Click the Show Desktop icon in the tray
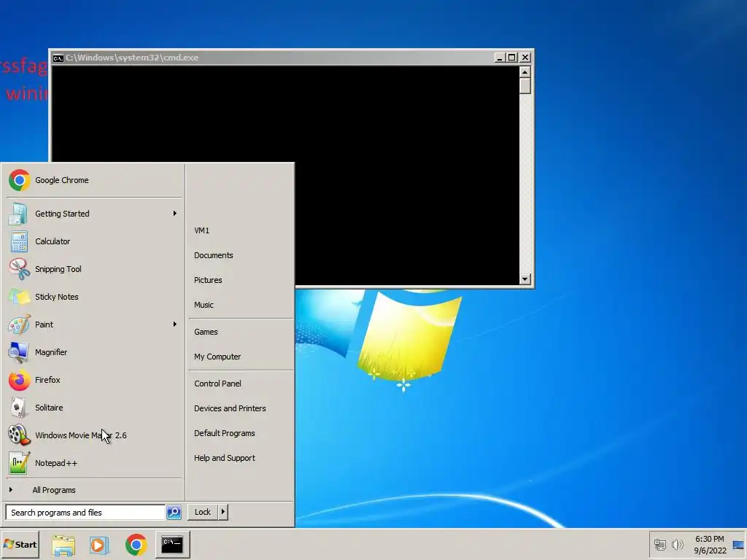Viewport: 747px width, 560px height. [x=738, y=545]
